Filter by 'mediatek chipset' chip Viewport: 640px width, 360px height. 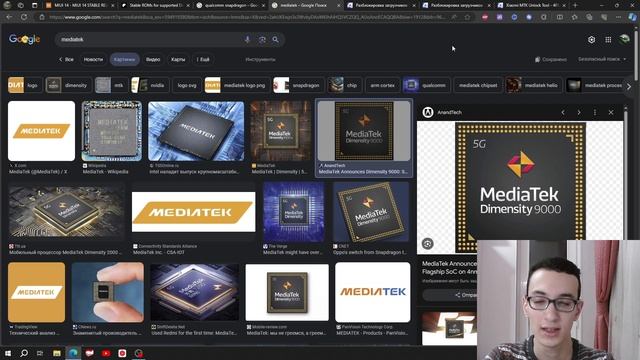point(478,85)
